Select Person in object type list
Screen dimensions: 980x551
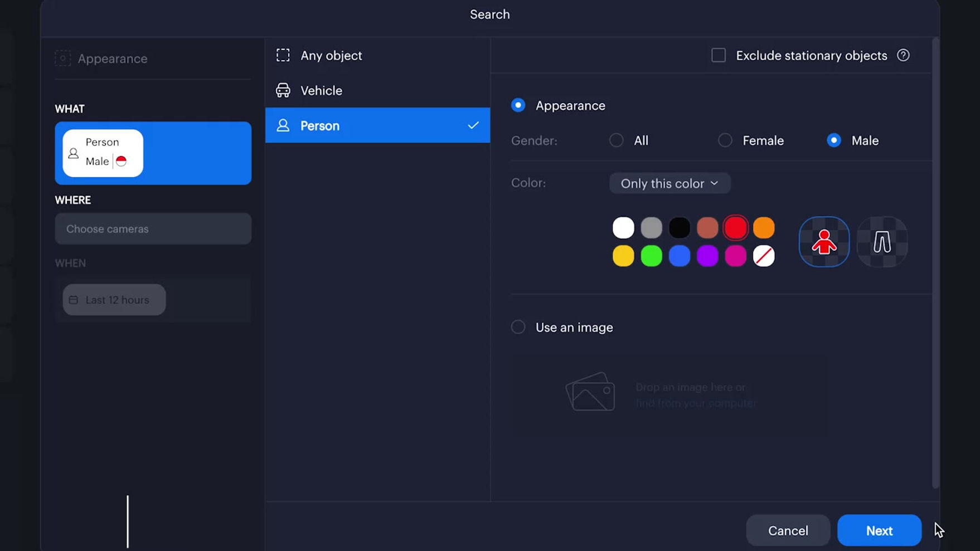377,125
